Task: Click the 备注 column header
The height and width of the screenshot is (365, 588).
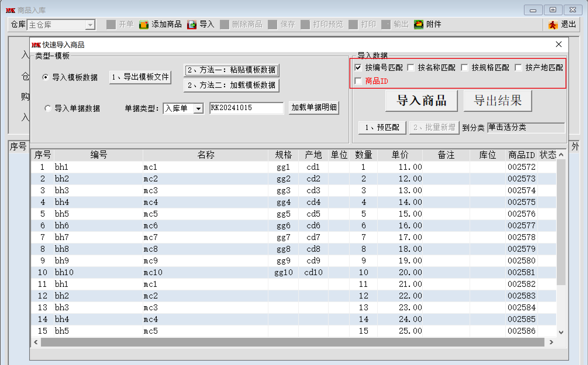Action: (x=446, y=155)
